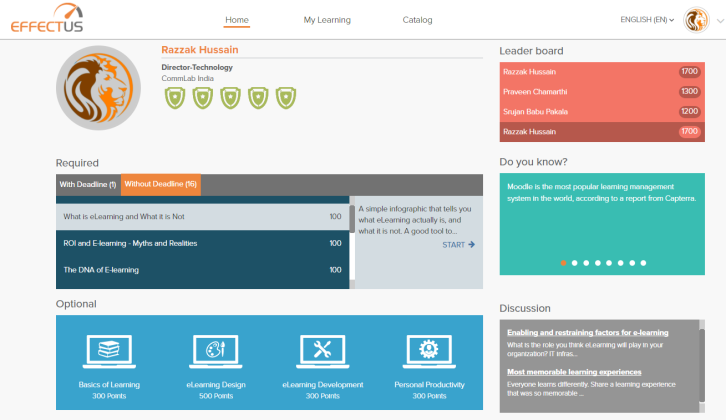Click the last green shield badge
This screenshot has height=420, width=726.
click(x=285, y=97)
